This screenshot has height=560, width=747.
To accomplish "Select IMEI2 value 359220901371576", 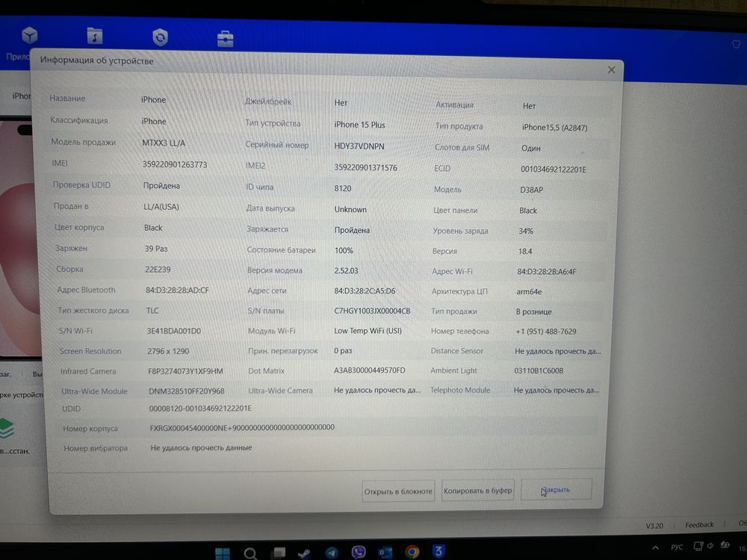I will [365, 167].
